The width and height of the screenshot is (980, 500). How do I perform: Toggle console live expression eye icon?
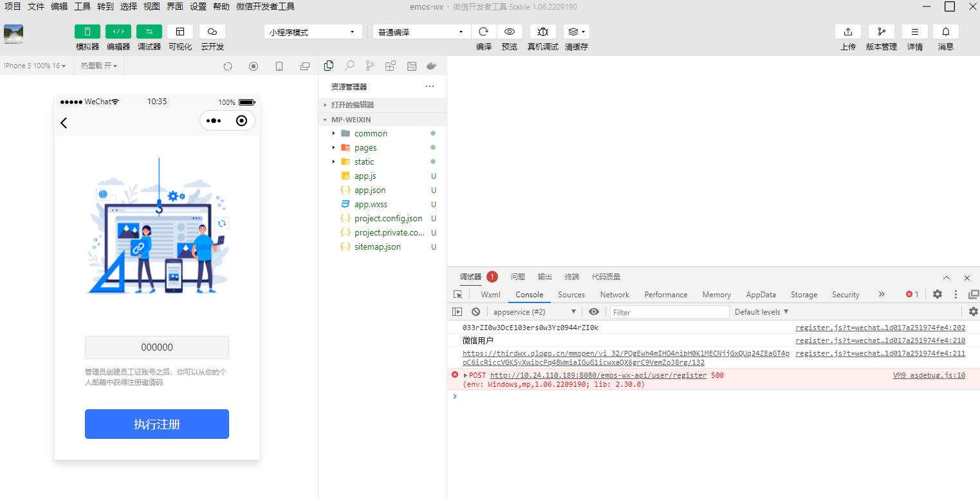click(x=594, y=311)
